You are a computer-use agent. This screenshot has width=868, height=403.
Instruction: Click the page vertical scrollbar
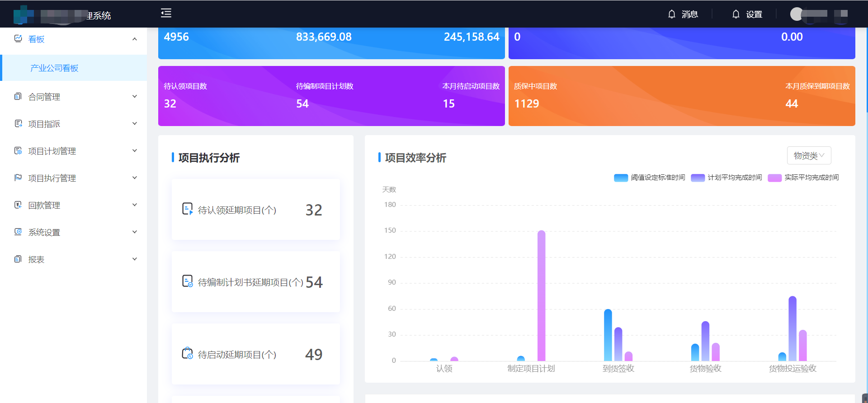click(x=867, y=70)
